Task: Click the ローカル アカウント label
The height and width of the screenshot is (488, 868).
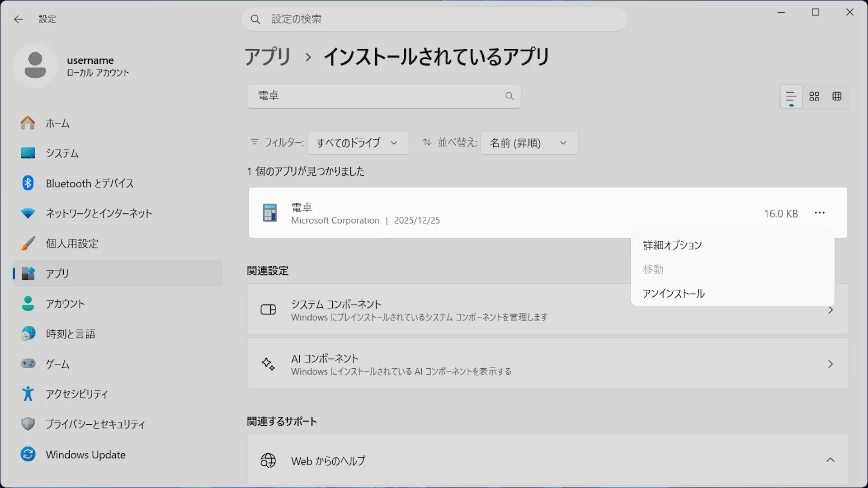Action: click(x=98, y=73)
